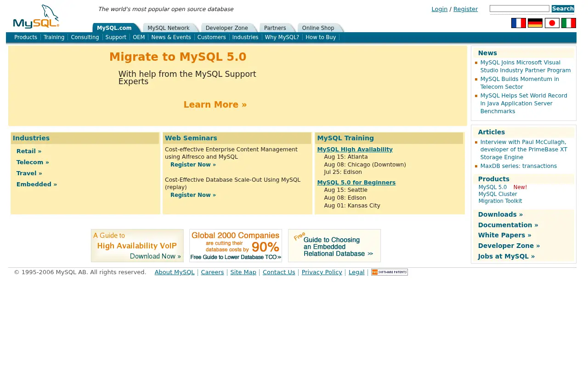Open the MySQL Network tab
Screen dimensions: 588x368
pyautogui.click(x=169, y=28)
